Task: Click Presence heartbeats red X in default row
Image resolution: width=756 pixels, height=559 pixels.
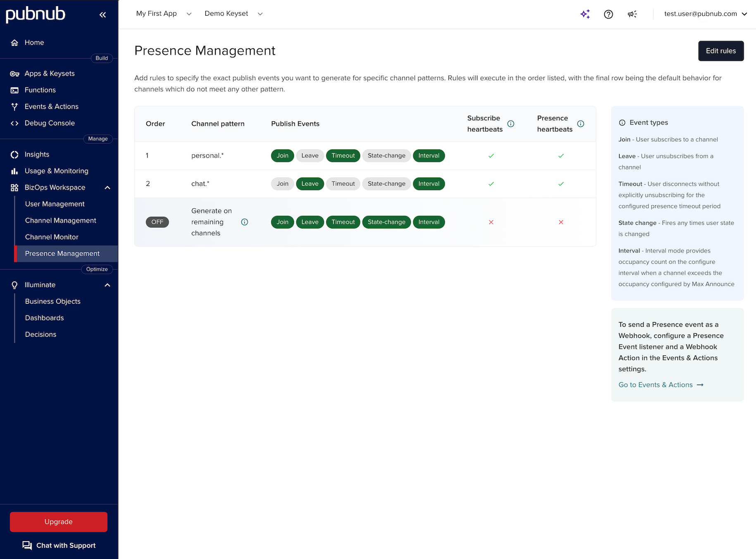Action: click(561, 222)
